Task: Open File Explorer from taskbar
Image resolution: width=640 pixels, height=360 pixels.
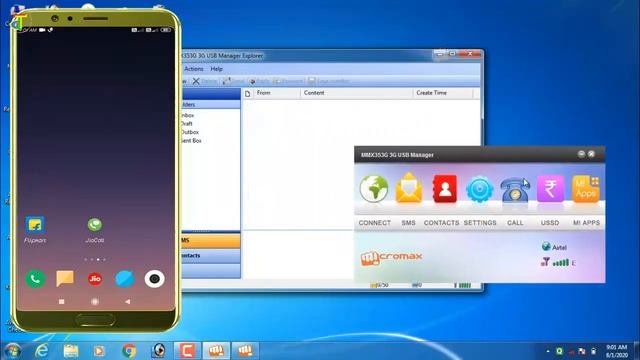Action: (71, 351)
